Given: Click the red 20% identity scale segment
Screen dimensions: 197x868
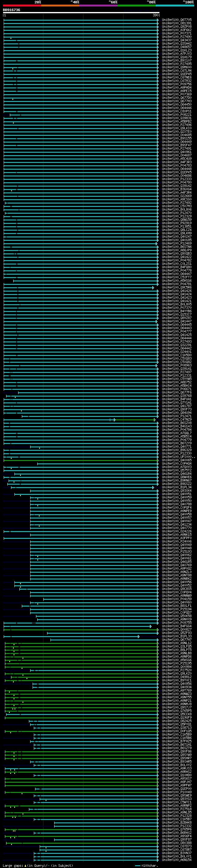Looking at the screenshot, I should [x=22, y=6].
